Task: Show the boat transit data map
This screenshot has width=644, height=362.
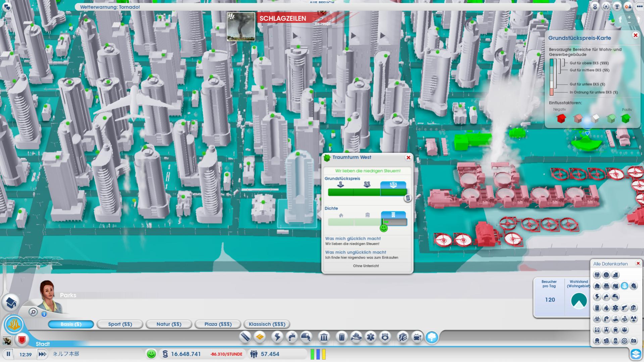Action: tap(624, 330)
